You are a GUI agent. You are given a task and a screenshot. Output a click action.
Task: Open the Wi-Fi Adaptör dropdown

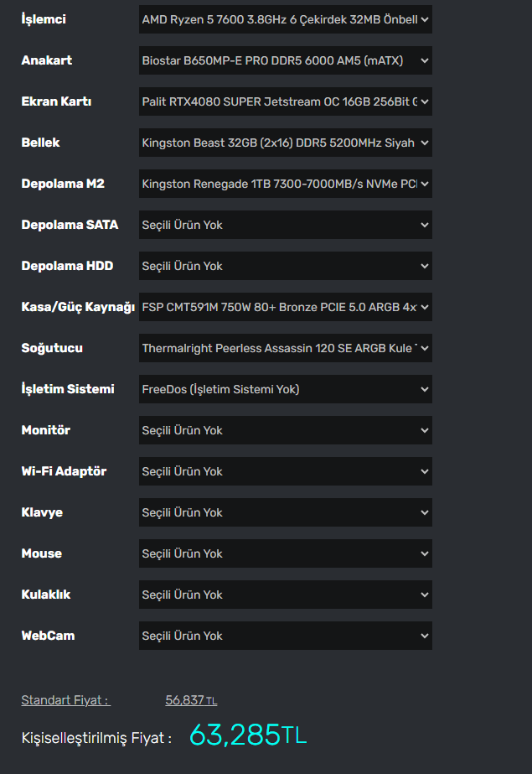pyautogui.click(x=285, y=471)
